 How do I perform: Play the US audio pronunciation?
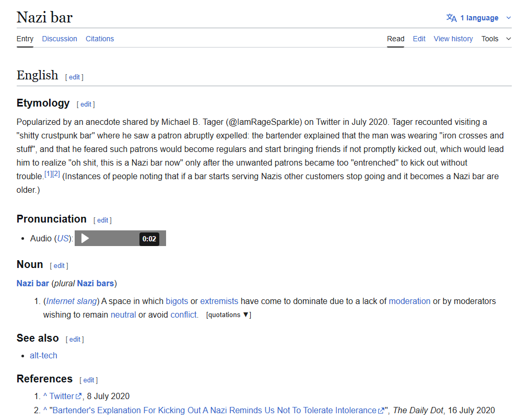pos(85,238)
